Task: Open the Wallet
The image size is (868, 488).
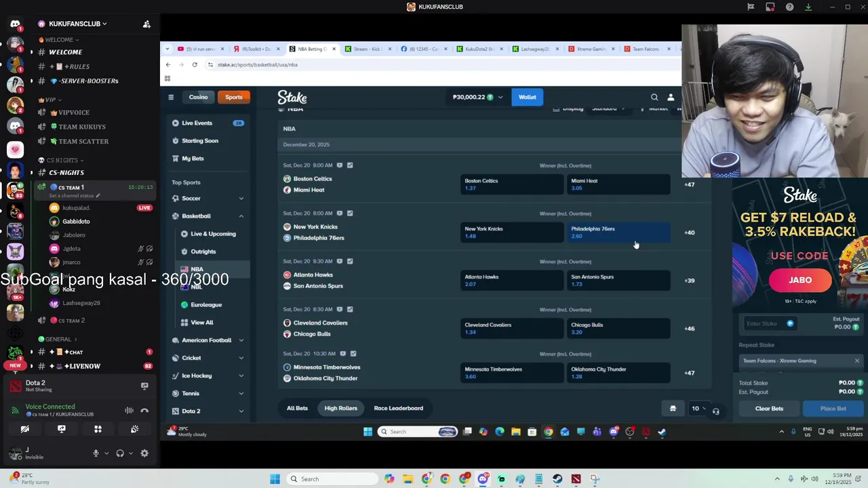Action: tap(527, 97)
